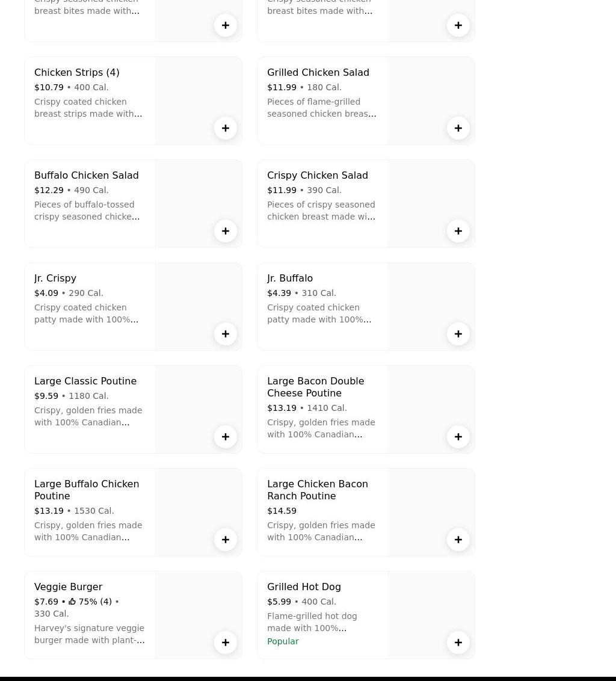The image size is (616, 681).
Task: Click Veggie Burger 75% thumbs-up rating
Action: coord(89,602)
